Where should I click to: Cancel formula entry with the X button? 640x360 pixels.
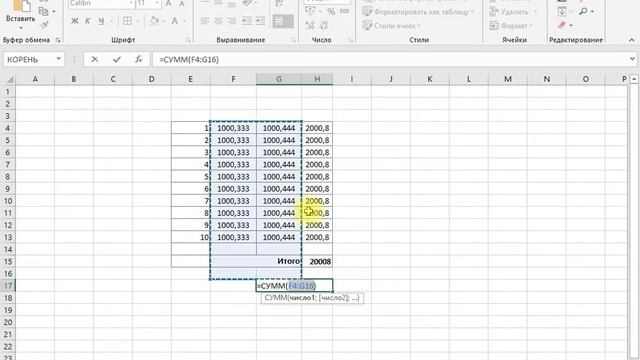pyautogui.click(x=95, y=59)
